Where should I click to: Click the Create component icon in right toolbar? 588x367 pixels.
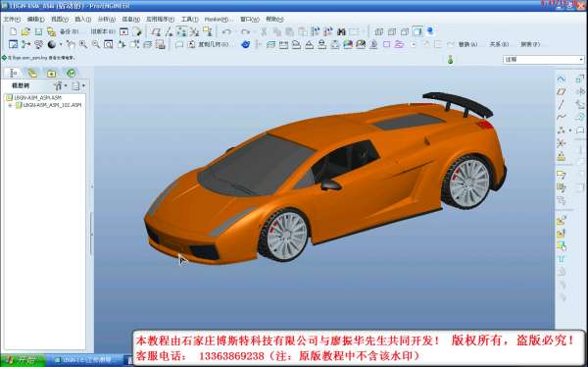561,234
